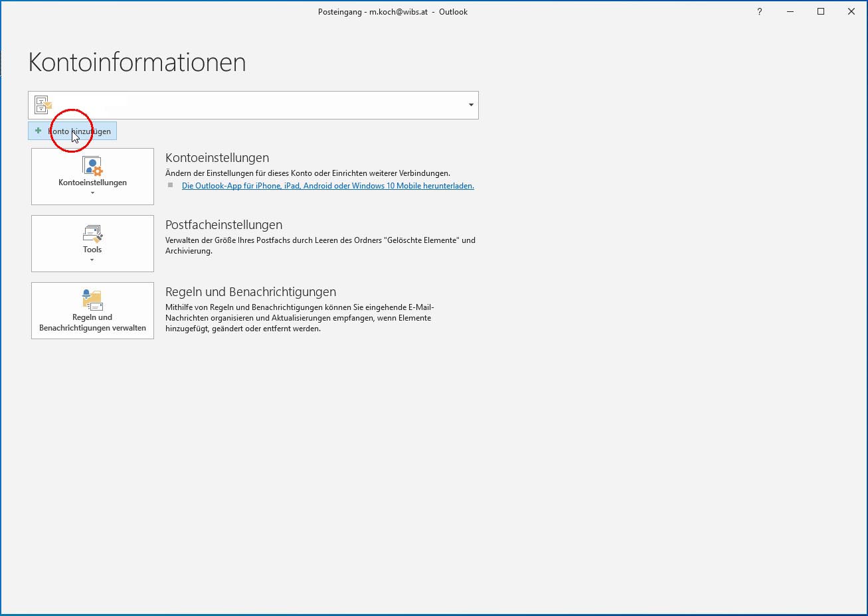868x616 pixels.
Task: Open the Tools tile dropdown
Action: (92, 244)
